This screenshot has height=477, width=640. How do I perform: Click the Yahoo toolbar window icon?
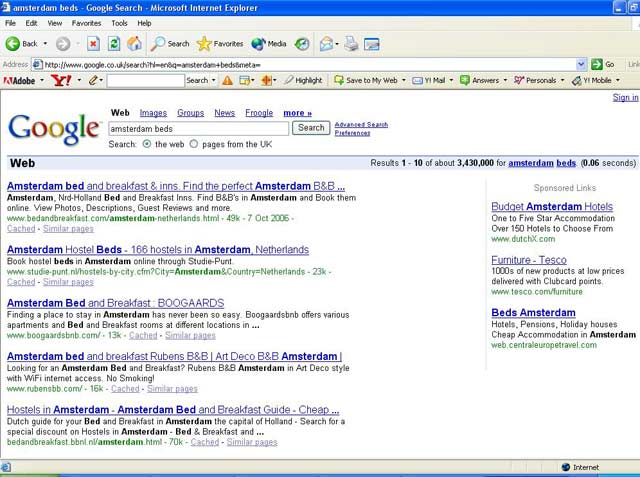click(x=244, y=80)
